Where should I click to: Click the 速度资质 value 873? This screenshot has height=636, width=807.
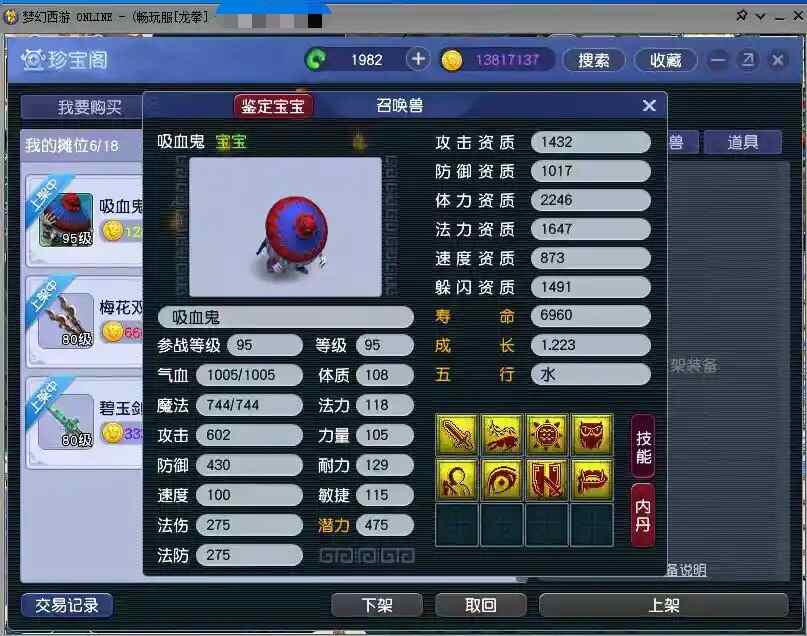pos(591,258)
